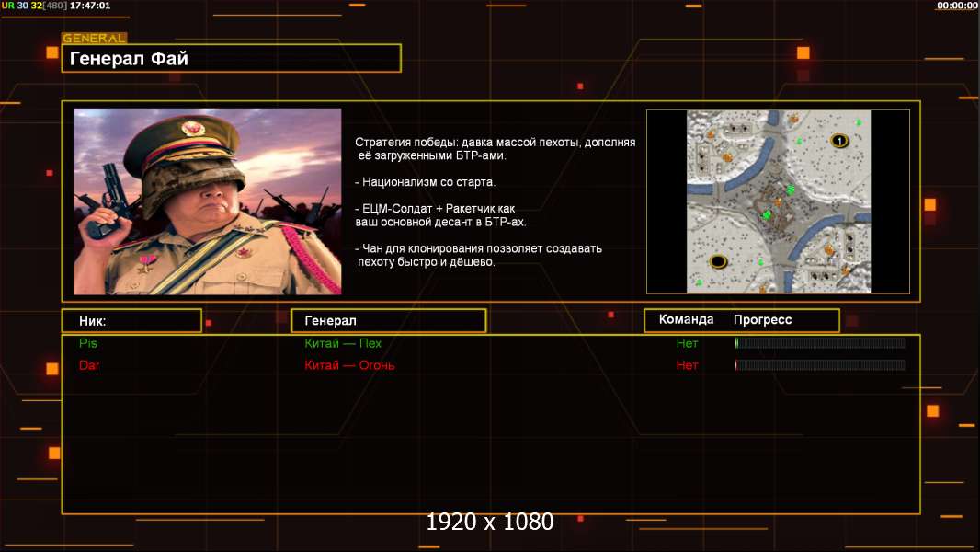Click the loading progress bar for Pis
Screen dimensions: 980x552
[x=820, y=342]
